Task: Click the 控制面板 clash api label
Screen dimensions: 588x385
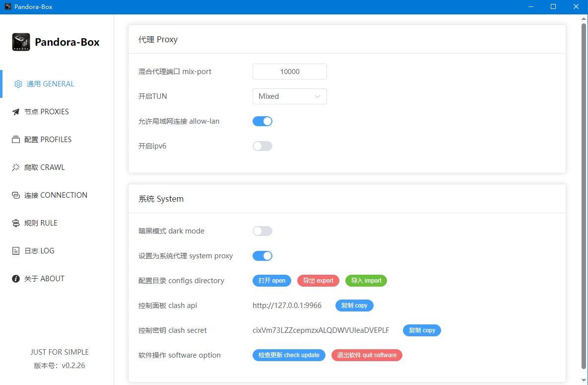Action: (168, 305)
